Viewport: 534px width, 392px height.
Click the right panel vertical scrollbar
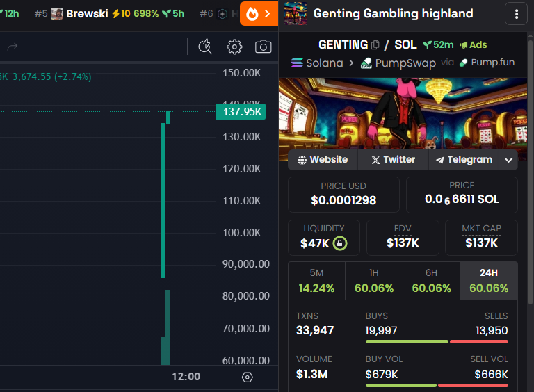pyautogui.click(x=531, y=172)
